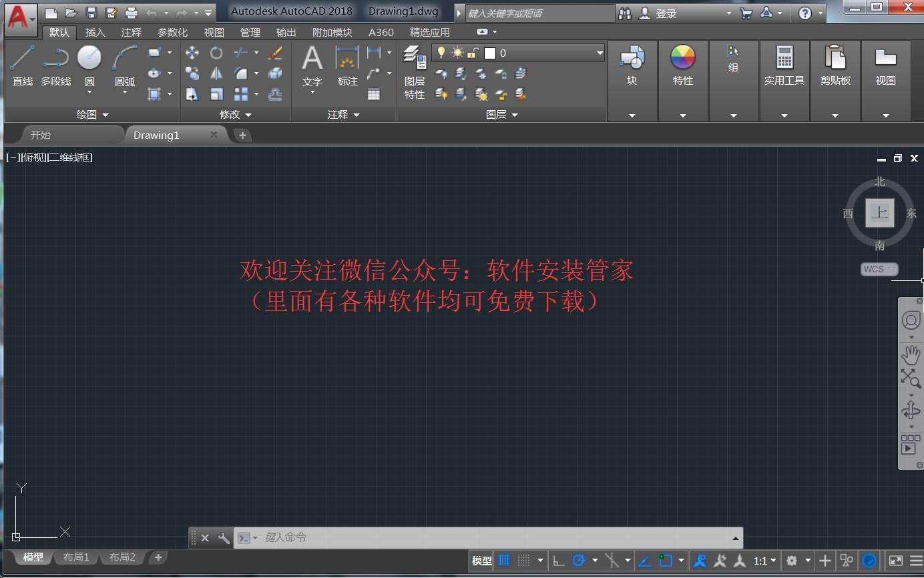Select the 圆弧 (Arc) tool

[x=125, y=67]
